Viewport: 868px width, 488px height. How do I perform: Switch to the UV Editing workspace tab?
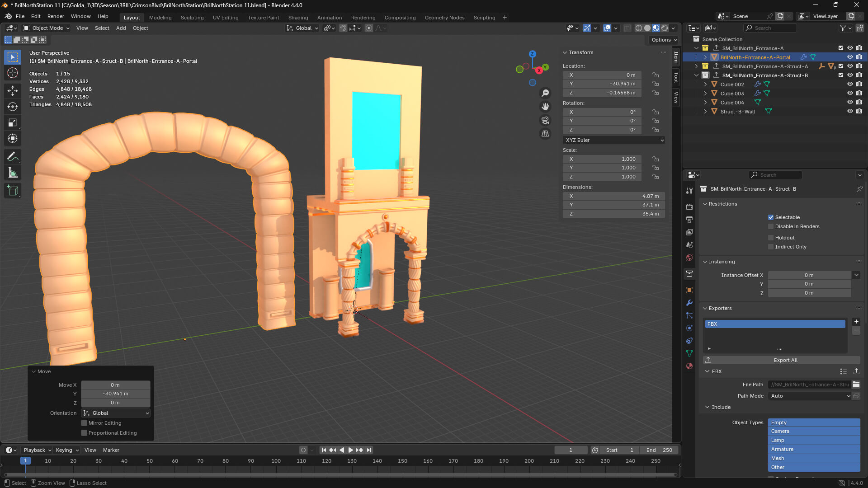[226, 18]
